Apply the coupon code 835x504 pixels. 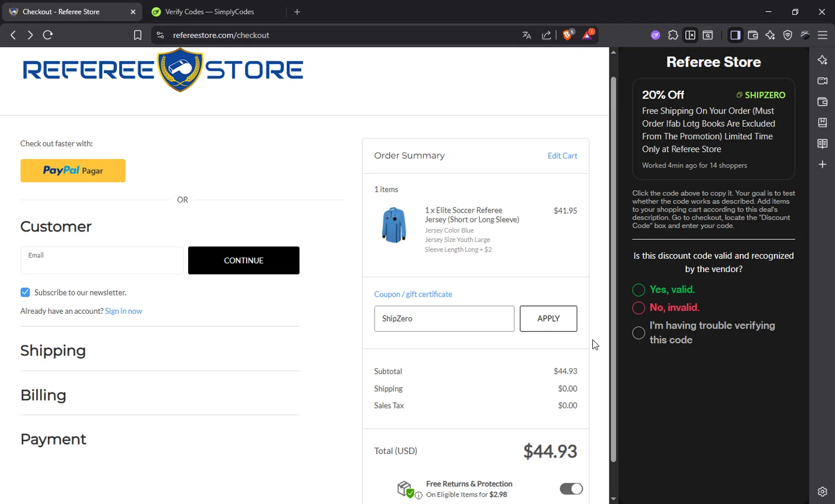click(548, 319)
